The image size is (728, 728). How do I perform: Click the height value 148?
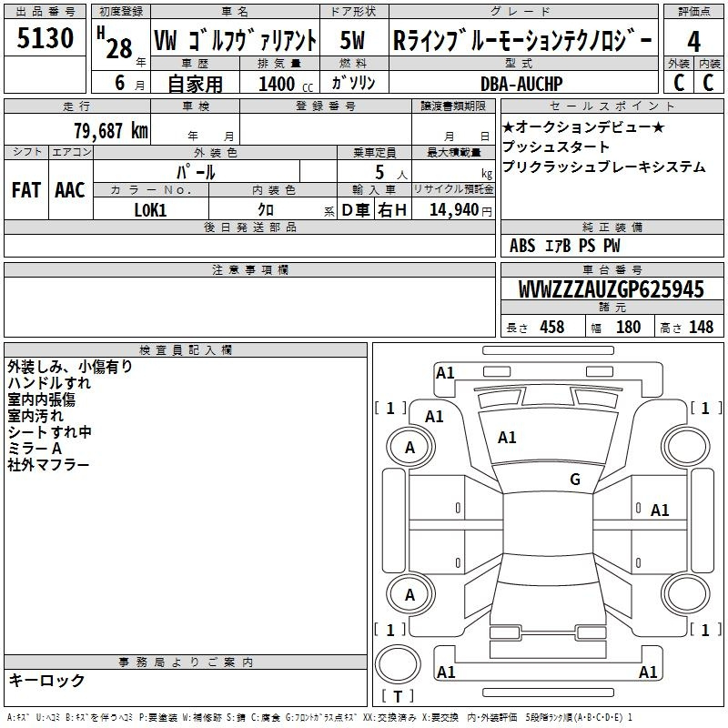701,328
